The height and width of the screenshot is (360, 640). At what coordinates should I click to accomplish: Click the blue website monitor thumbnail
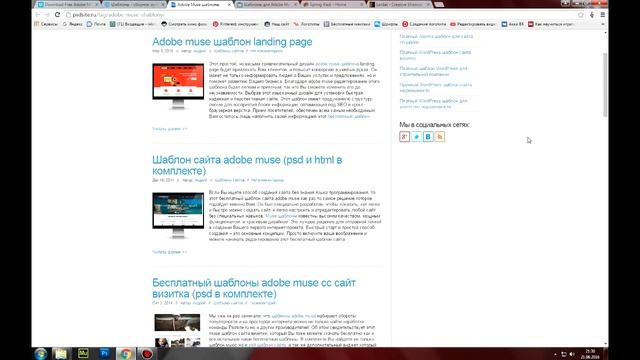coord(178,216)
